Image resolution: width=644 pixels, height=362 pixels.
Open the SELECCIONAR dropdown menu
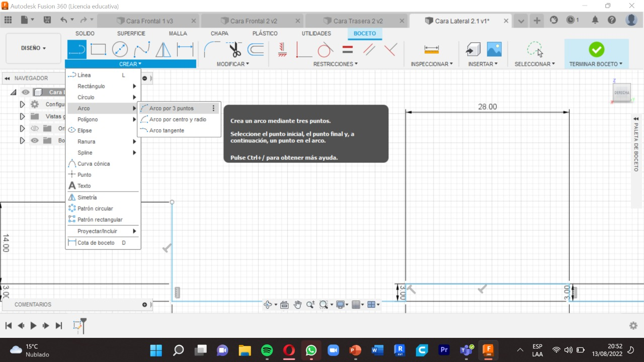click(x=535, y=64)
